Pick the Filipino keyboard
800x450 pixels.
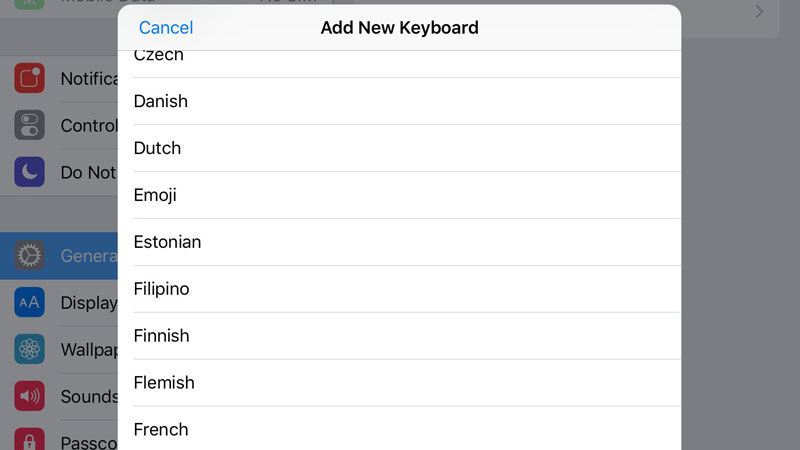coord(399,289)
